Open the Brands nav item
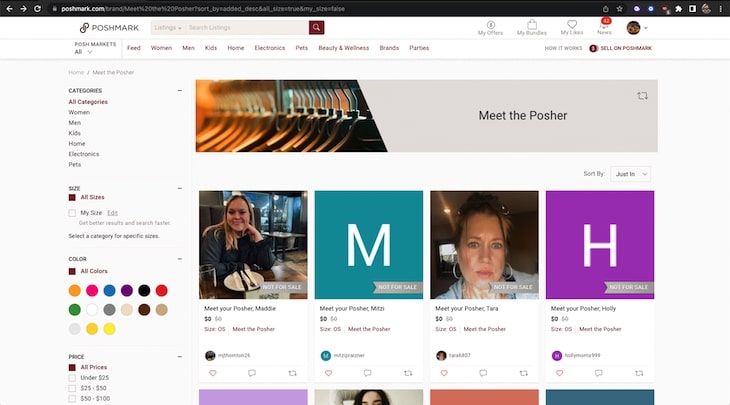730x405 pixels. coord(389,48)
